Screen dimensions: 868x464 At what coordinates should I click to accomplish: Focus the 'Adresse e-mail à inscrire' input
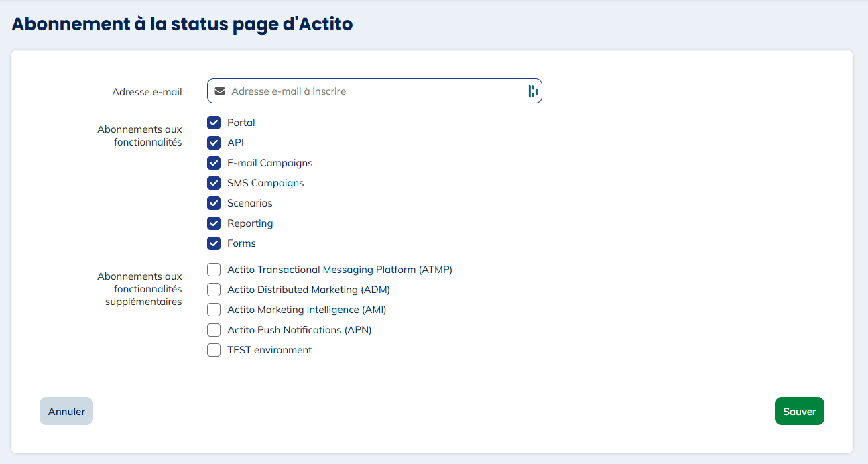point(375,91)
